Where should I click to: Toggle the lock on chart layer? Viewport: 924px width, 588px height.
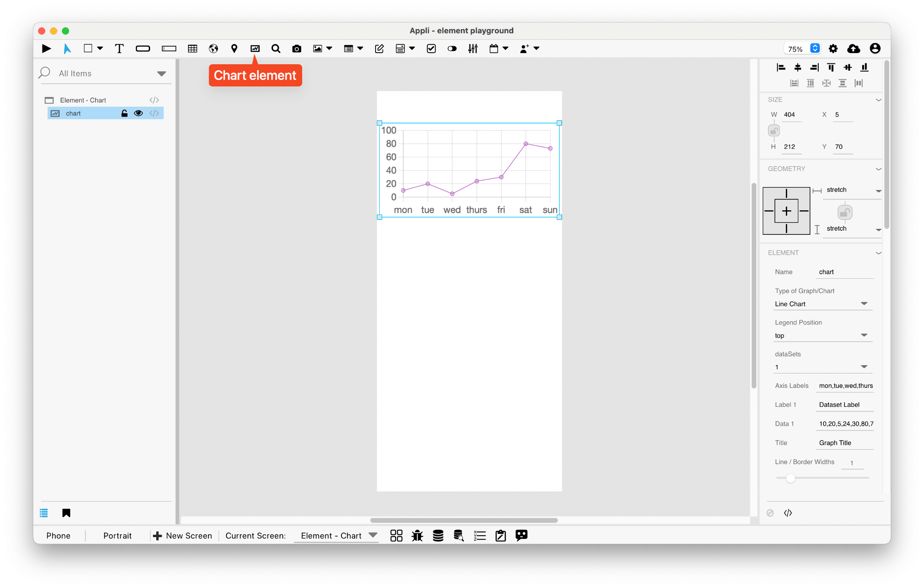(x=124, y=113)
